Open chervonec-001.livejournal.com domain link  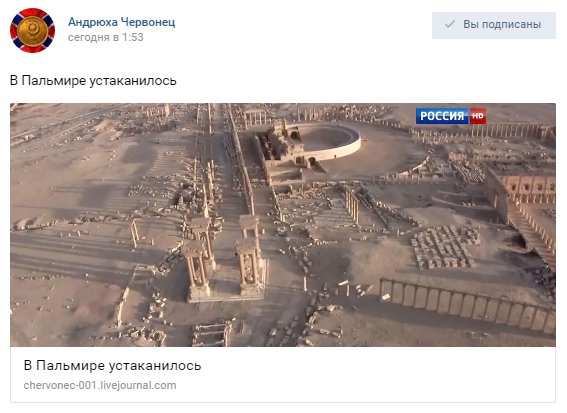(x=100, y=385)
